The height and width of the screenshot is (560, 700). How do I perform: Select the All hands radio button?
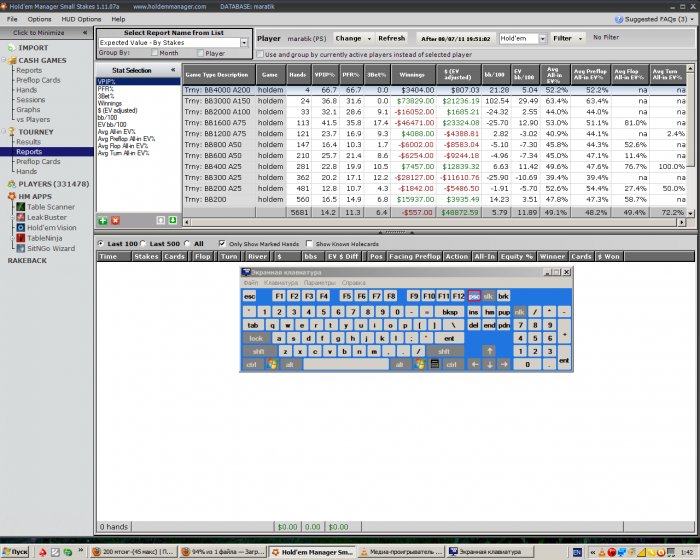point(188,243)
